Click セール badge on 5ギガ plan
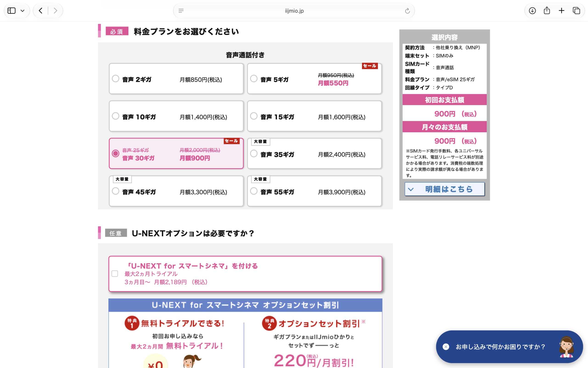 370,66
